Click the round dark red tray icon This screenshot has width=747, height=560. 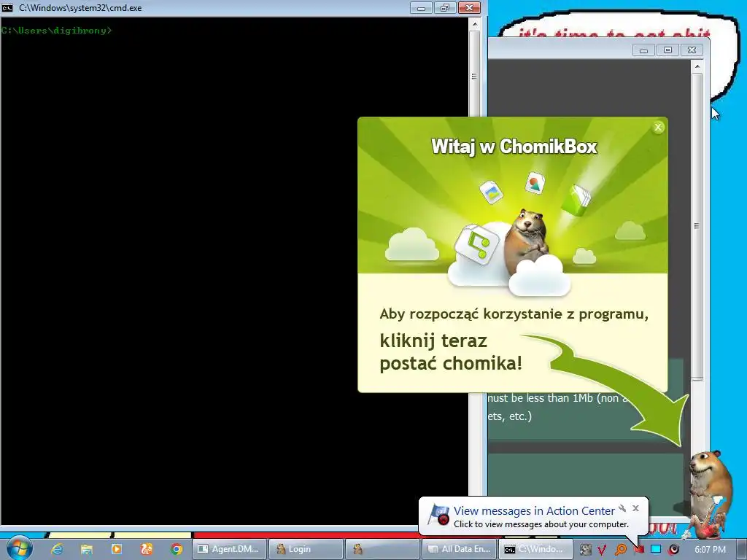[x=673, y=550]
